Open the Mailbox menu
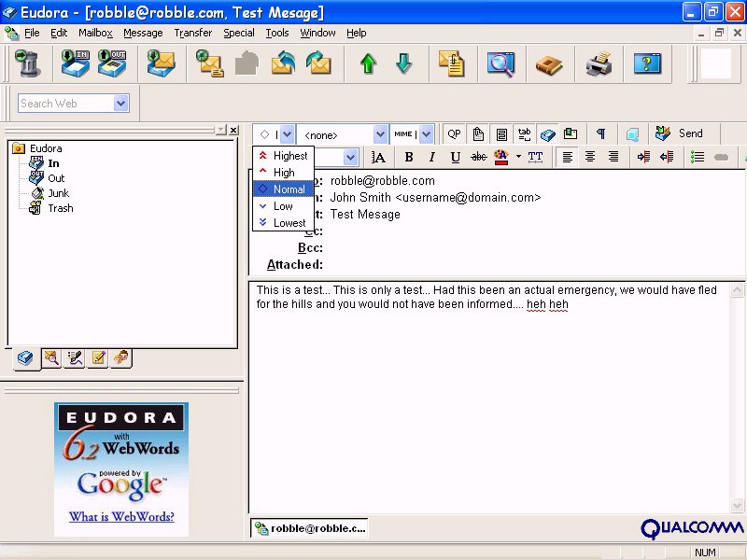 click(95, 33)
